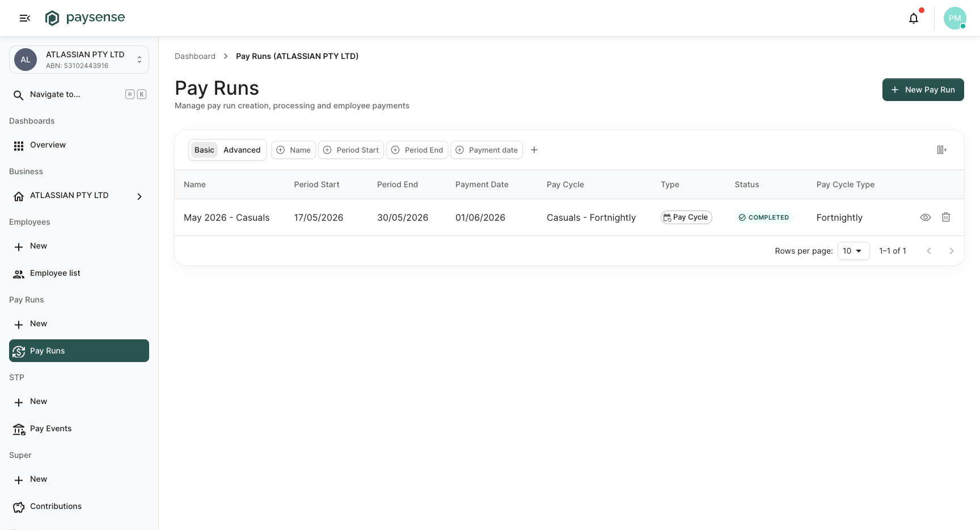Open the Overview dashboard

[x=79, y=145]
